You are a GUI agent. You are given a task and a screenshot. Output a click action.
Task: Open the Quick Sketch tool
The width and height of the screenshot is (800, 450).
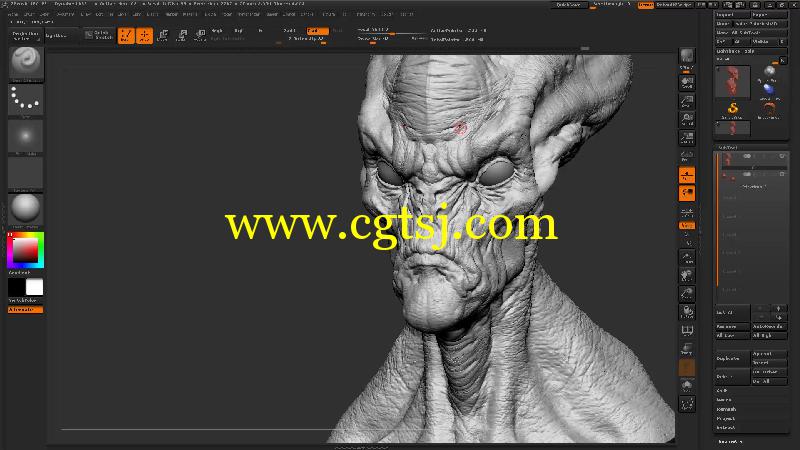tap(98, 35)
